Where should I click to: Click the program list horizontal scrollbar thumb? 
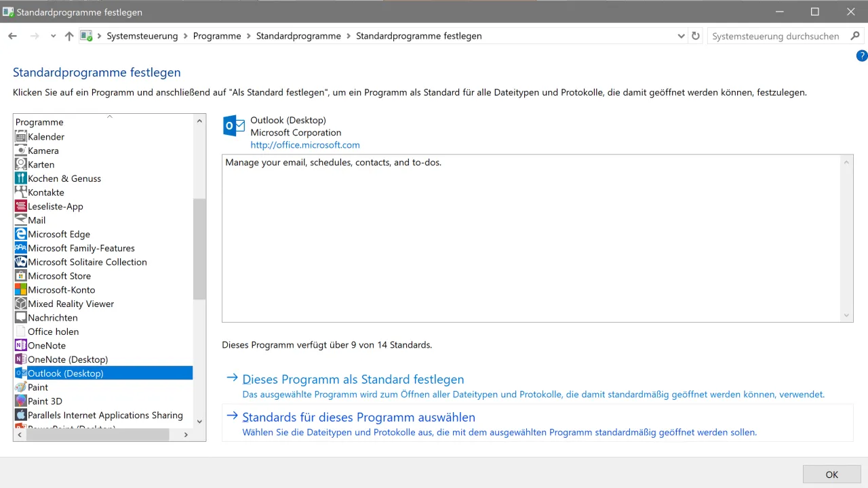(97, 435)
